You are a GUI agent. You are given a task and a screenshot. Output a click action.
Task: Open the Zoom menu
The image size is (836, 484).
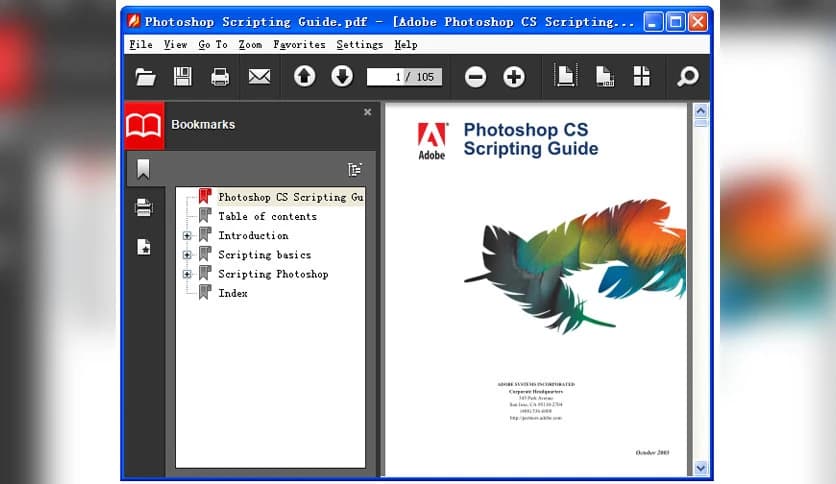(x=250, y=45)
